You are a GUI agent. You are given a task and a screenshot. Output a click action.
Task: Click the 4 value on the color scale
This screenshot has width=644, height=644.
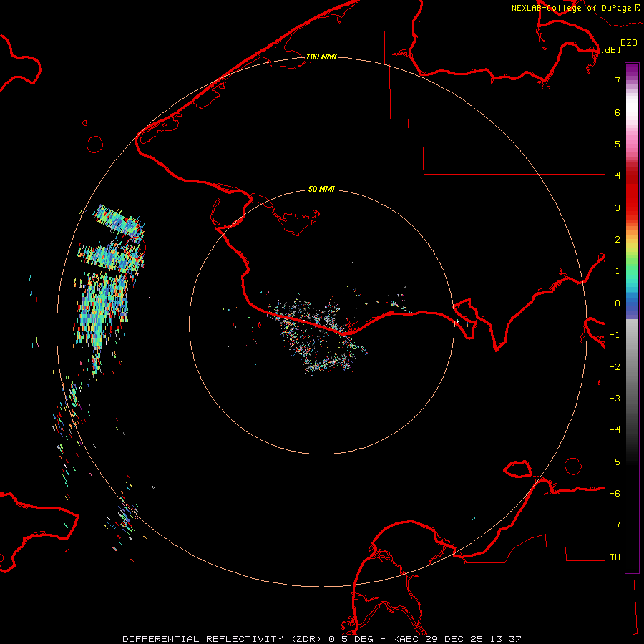(618, 176)
